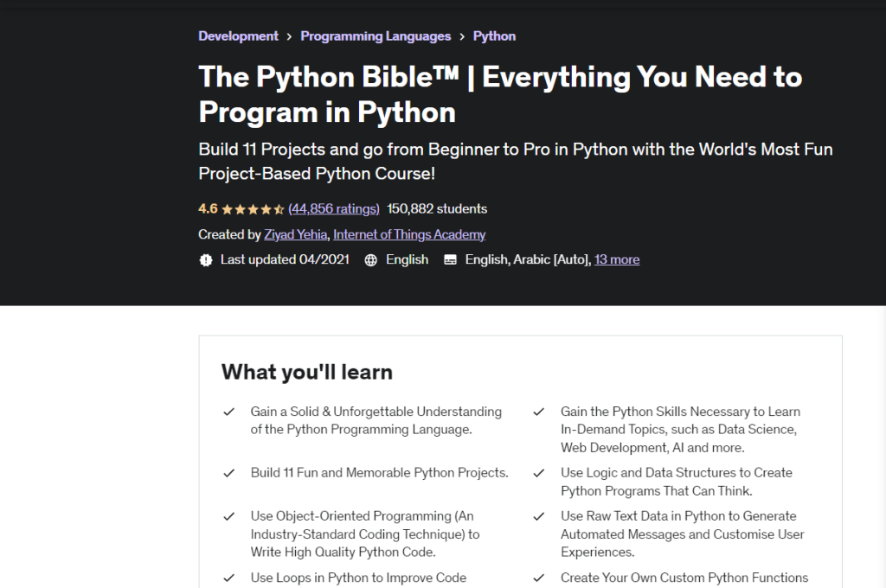Click the "150,882 students" count text
Screen dimensions: 886x588
pyautogui.click(x=437, y=208)
